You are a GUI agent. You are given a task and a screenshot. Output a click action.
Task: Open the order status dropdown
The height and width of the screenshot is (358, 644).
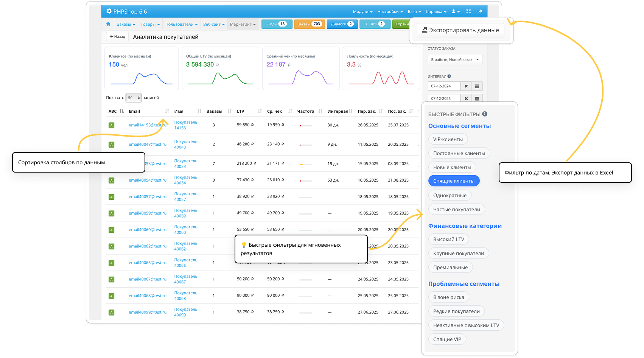[x=455, y=60]
